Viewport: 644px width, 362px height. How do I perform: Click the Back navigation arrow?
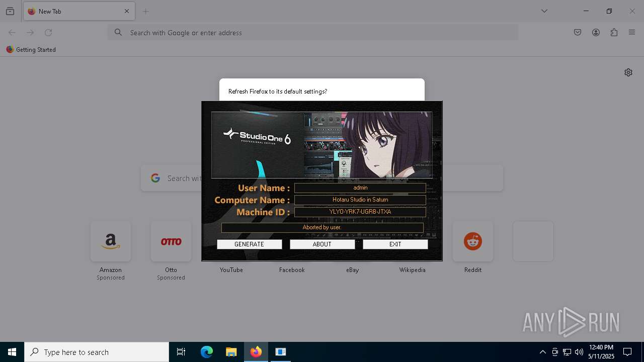point(12,33)
